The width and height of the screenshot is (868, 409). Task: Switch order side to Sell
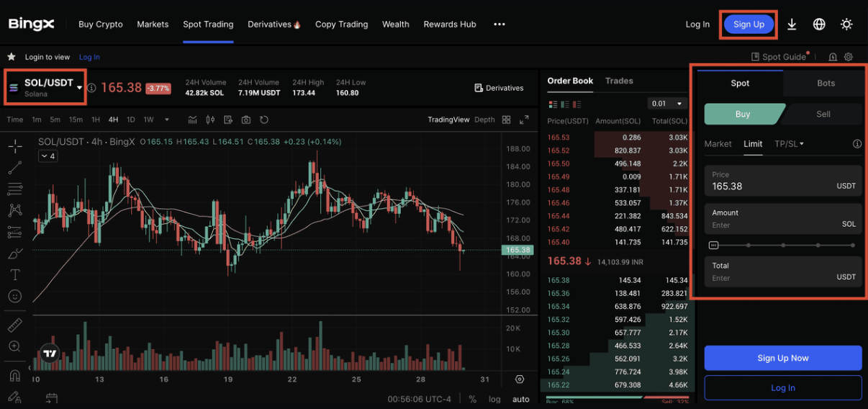tap(823, 114)
